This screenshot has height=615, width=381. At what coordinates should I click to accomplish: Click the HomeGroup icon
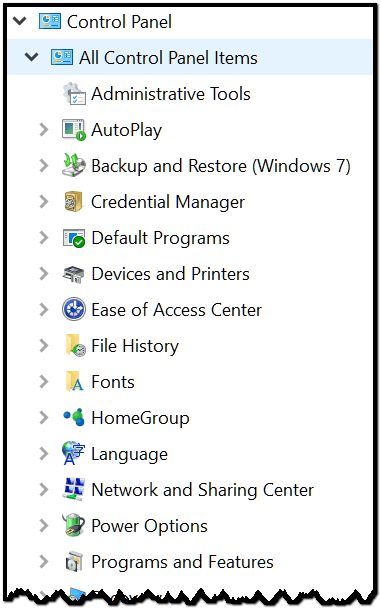(x=74, y=417)
